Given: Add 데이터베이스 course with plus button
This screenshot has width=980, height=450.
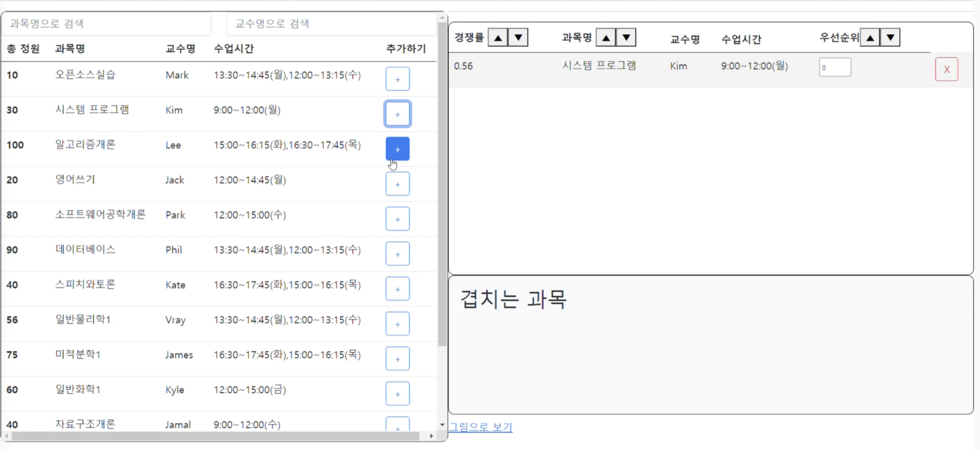Looking at the screenshot, I should (x=397, y=254).
